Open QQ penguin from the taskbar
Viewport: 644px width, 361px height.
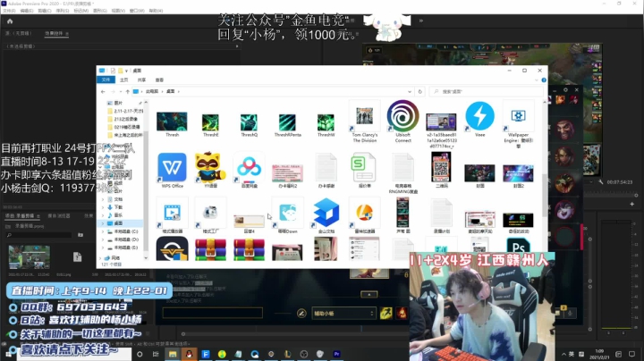[x=189, y=354]
